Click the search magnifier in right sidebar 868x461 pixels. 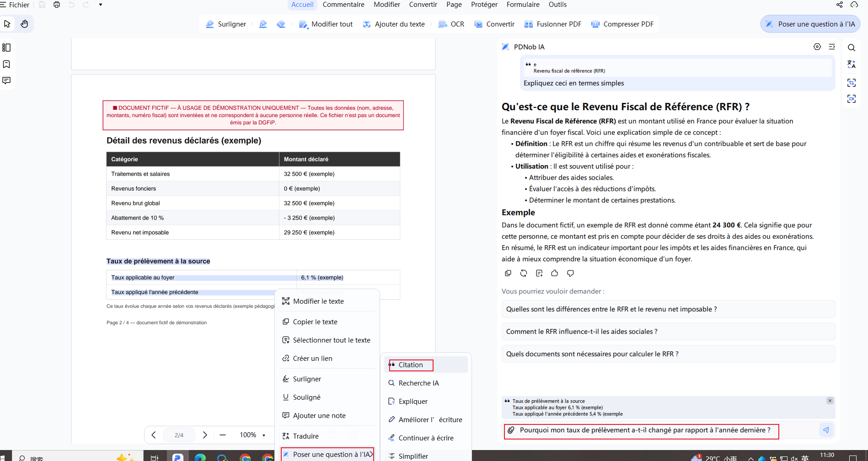(x=852, y=48)
